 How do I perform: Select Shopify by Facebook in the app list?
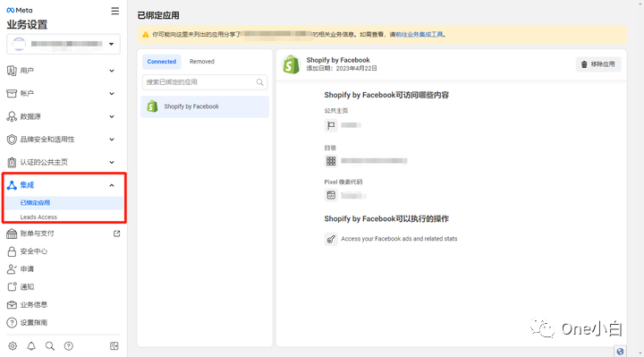tap(205, 106)
